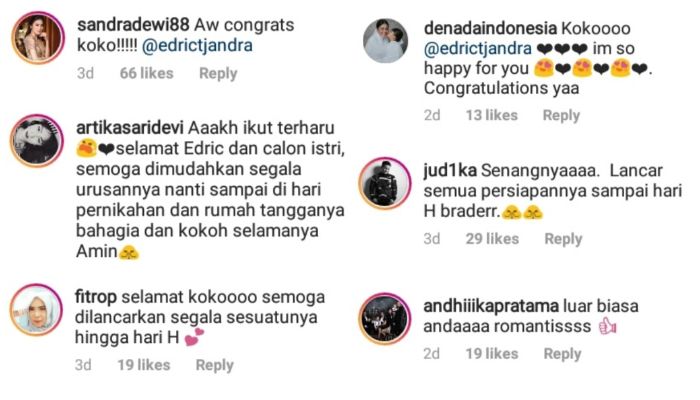Reply to andhiiikapratama's comment
700x400 pixels.
(562, 354)
